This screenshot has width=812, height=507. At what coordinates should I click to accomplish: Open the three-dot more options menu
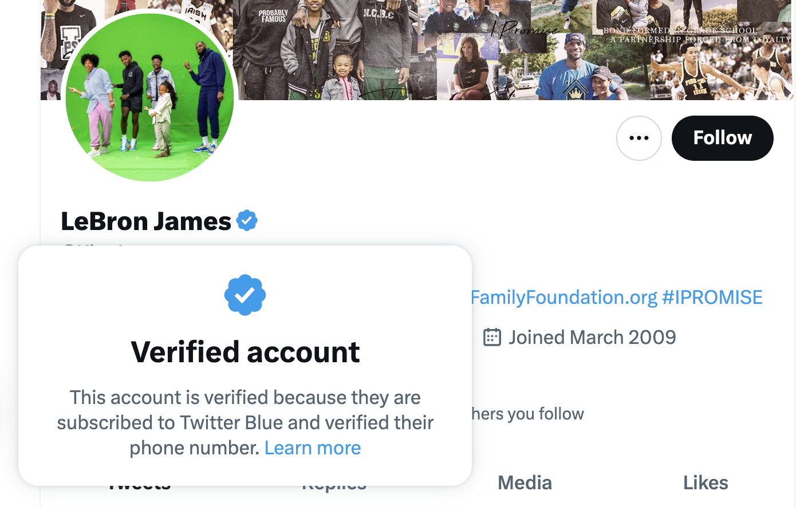(x=638, y=138)
